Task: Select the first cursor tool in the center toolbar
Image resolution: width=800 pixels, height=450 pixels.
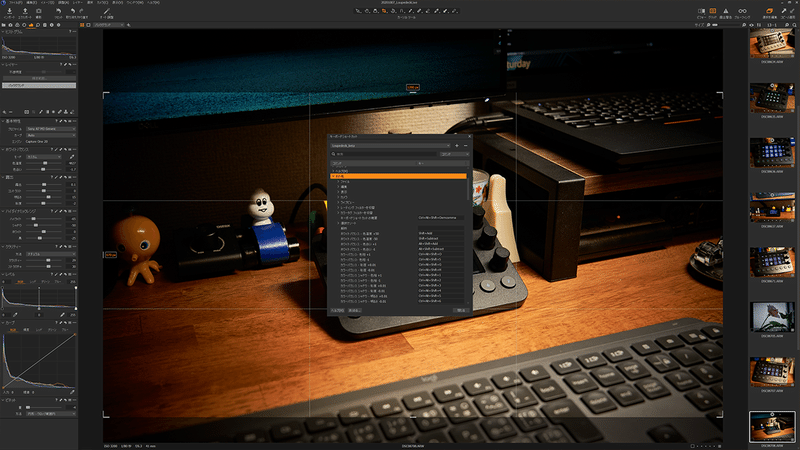Action: click(358, 11)
